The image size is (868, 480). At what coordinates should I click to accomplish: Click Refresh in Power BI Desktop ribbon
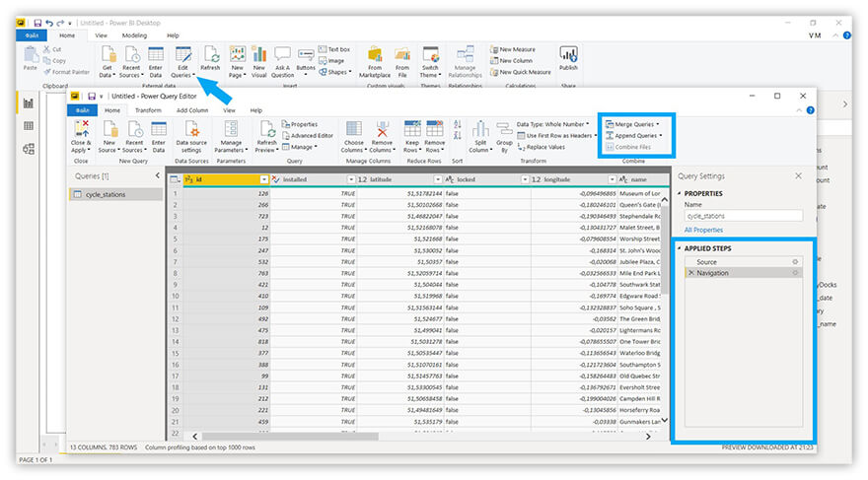click(210, 58)
